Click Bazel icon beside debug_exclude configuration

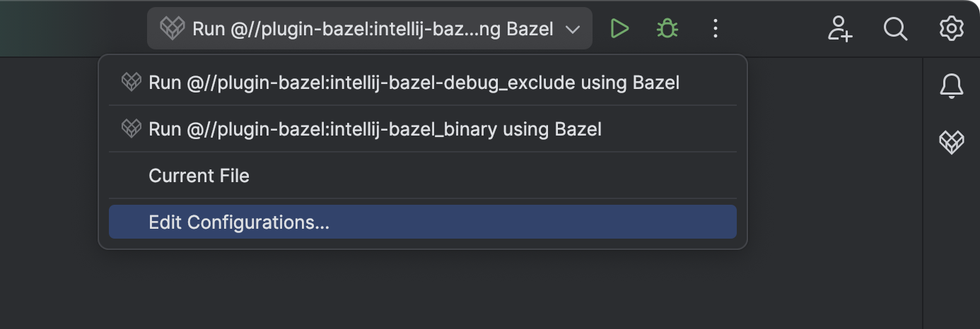132,83
